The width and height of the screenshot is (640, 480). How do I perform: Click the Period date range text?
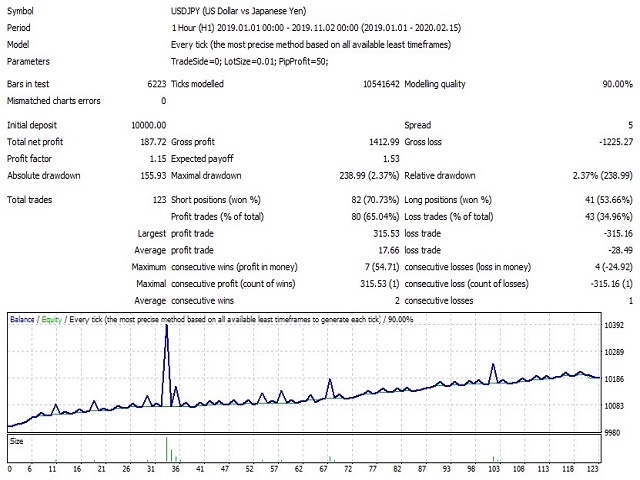pos(316,28)
